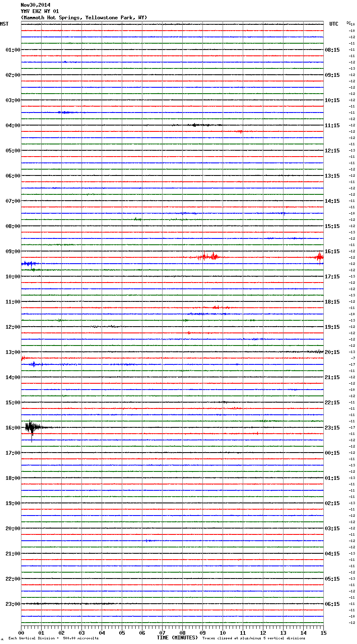357x644 pixels.
Task: Select the 22:00 MST time label
Action: click(x=13, y=579)
